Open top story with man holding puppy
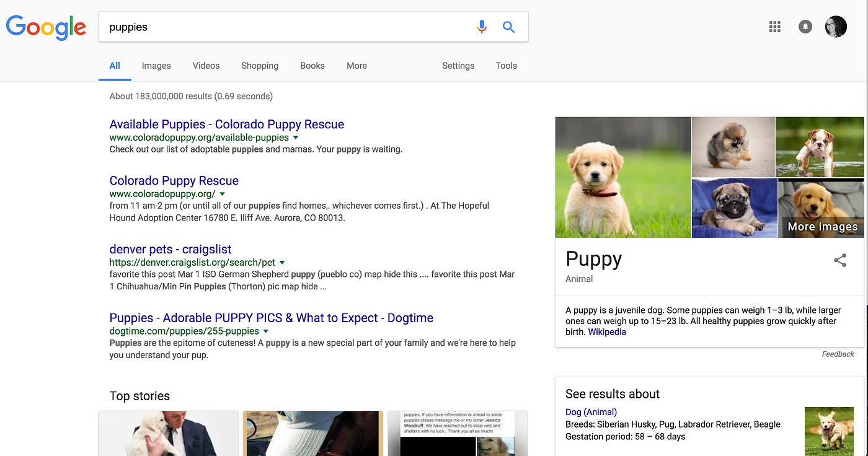The image size is (868, 456). point(168,434)
